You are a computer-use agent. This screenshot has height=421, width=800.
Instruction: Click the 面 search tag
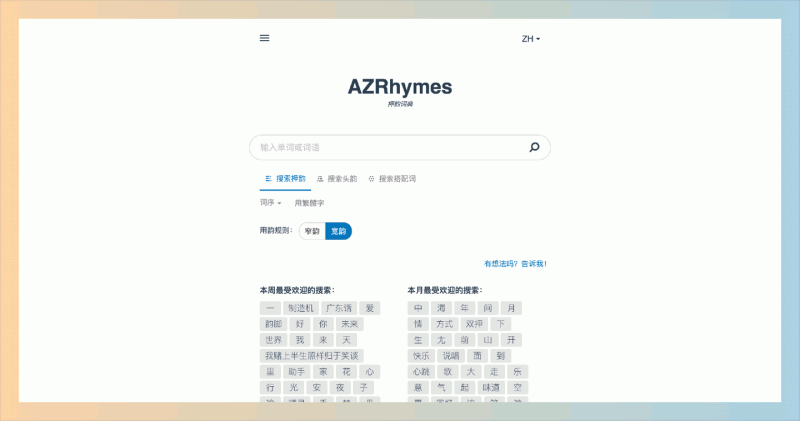coord(478,356)
